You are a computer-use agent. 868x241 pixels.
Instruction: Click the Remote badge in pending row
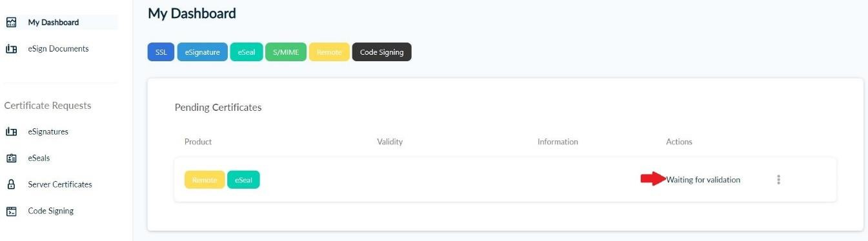(x=205, y=180)
